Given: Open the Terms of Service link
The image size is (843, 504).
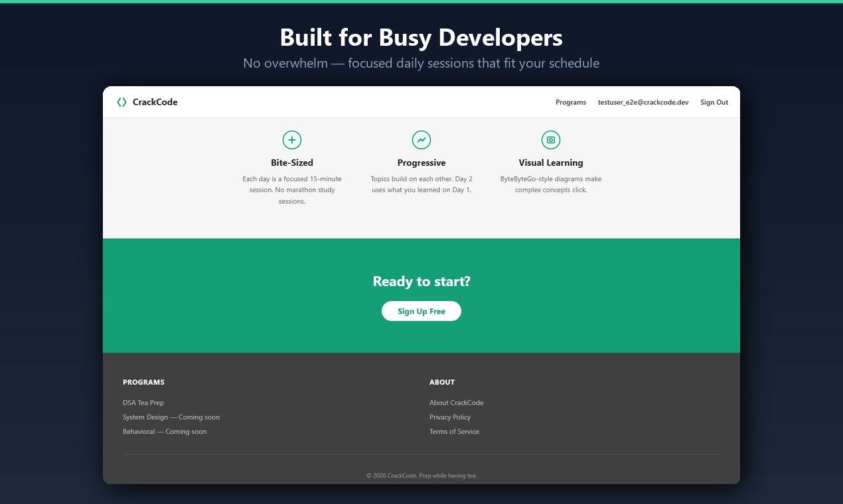Looking at the screenshot, I should pyautogui.click(x=454, y=432).
